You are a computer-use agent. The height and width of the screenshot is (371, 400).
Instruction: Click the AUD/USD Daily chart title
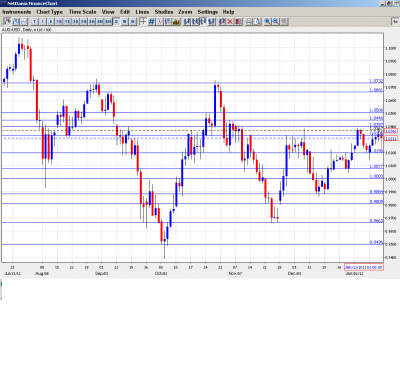(x=27, y=30)
